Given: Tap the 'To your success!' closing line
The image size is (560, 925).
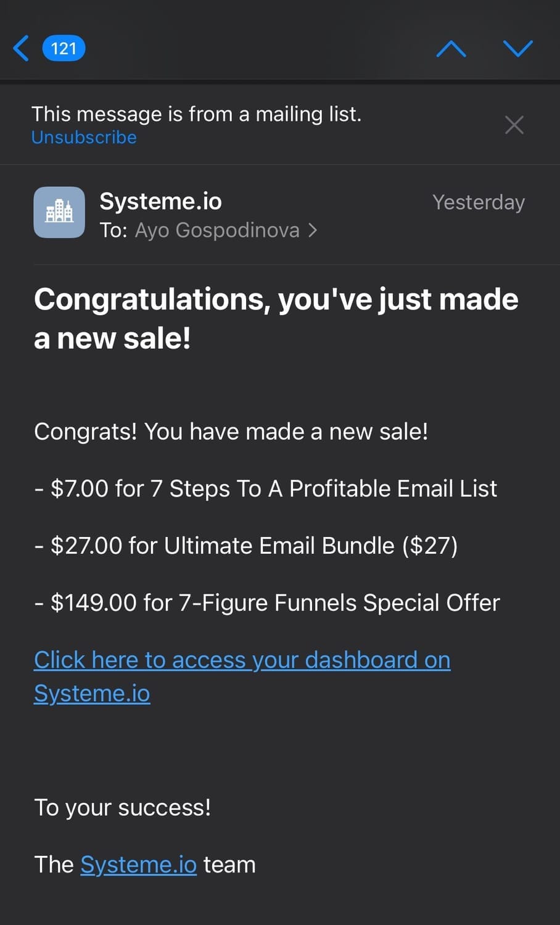Looking at the screenshot, I should 122,807.
